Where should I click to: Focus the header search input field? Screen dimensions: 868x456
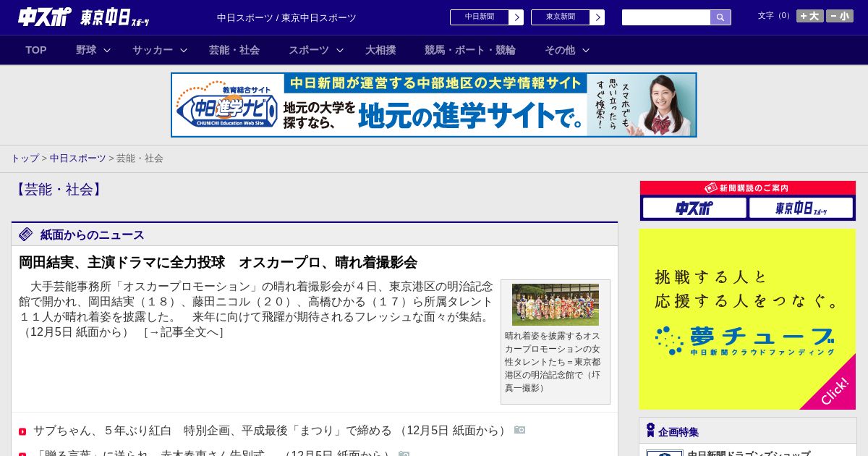point(666,17)
